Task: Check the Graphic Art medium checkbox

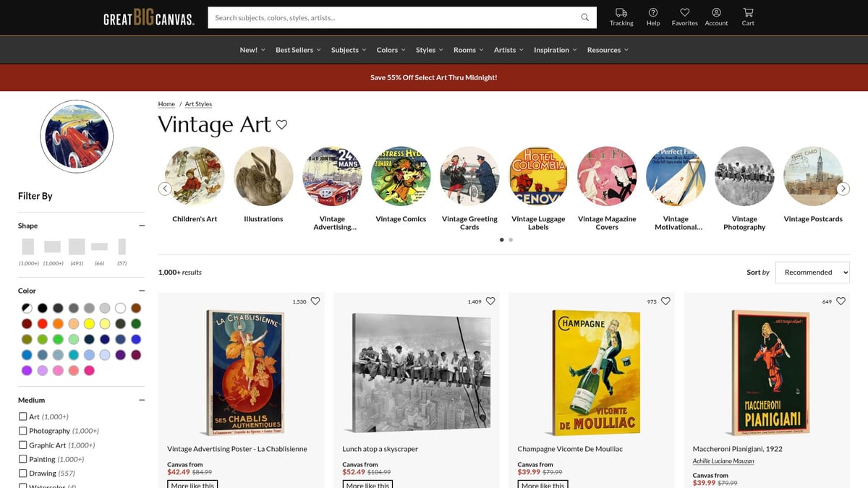Action: click(x=23, y=445)
